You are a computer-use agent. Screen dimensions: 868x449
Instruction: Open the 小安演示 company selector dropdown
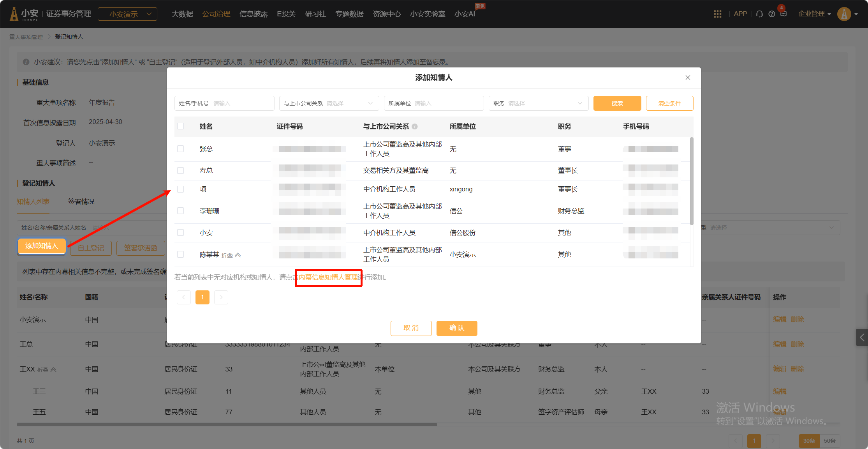[x=127, y=14]
